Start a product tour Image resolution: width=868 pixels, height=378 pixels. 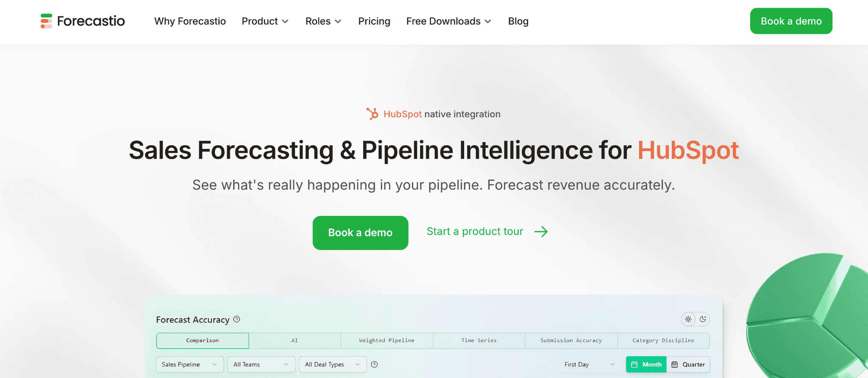click(474, 232)
